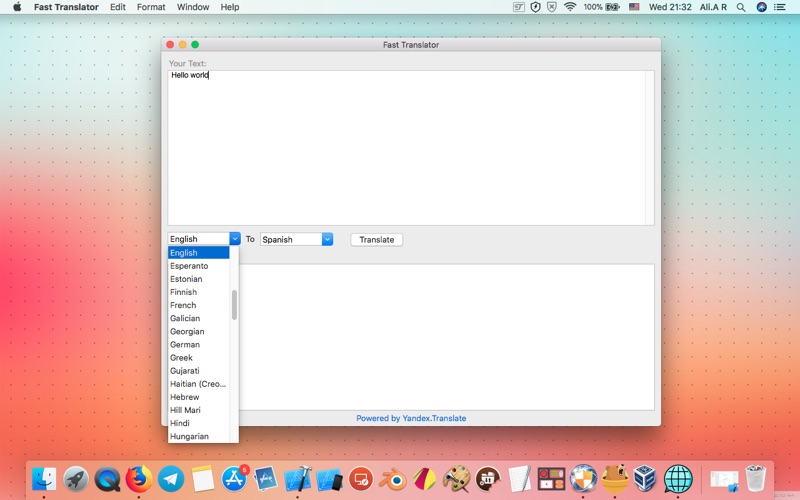Click the English source language field

coord(198,239)
